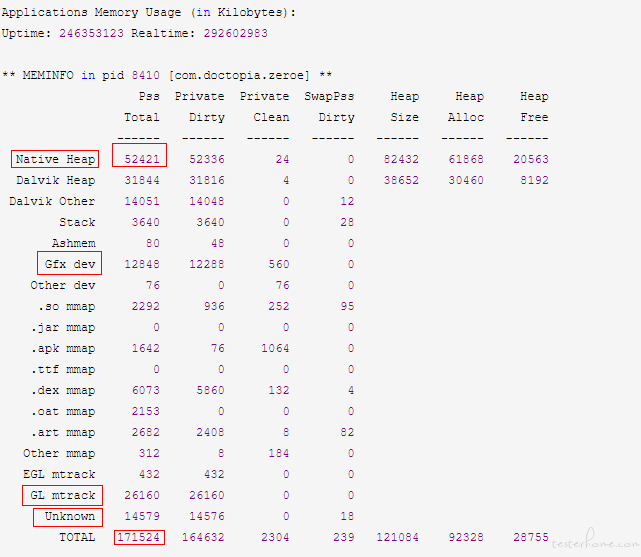This screenshot has width=641, height=557.
Task: Click Dalvik Heap Heap Size 38652
Action: click(x=401, y=180)
